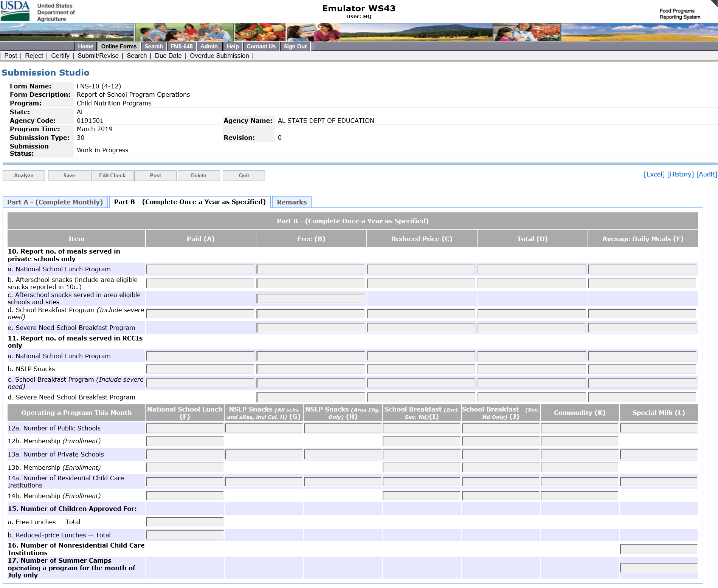Screen dimensions: 718x588
Task: Click field for 17 Number of Summer Camps
Action: coord(659,568)
